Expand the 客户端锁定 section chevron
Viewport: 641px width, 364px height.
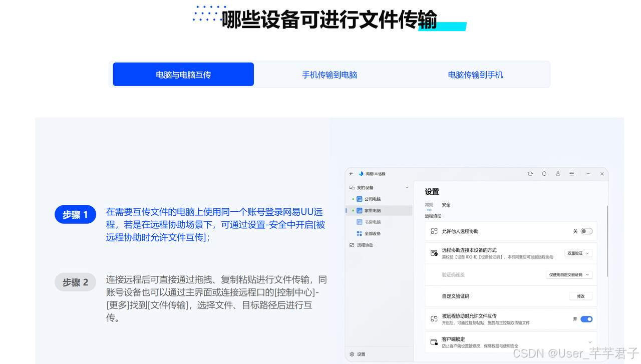590,342
